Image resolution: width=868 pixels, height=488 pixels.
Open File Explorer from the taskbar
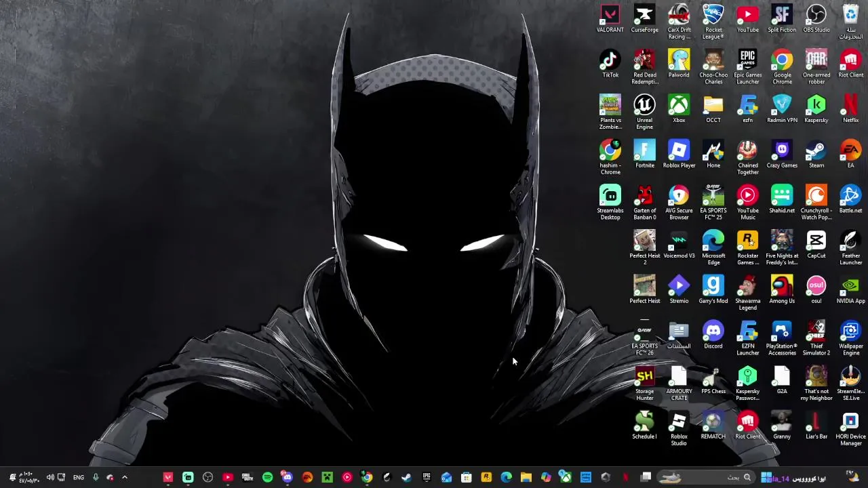[526, 477]
